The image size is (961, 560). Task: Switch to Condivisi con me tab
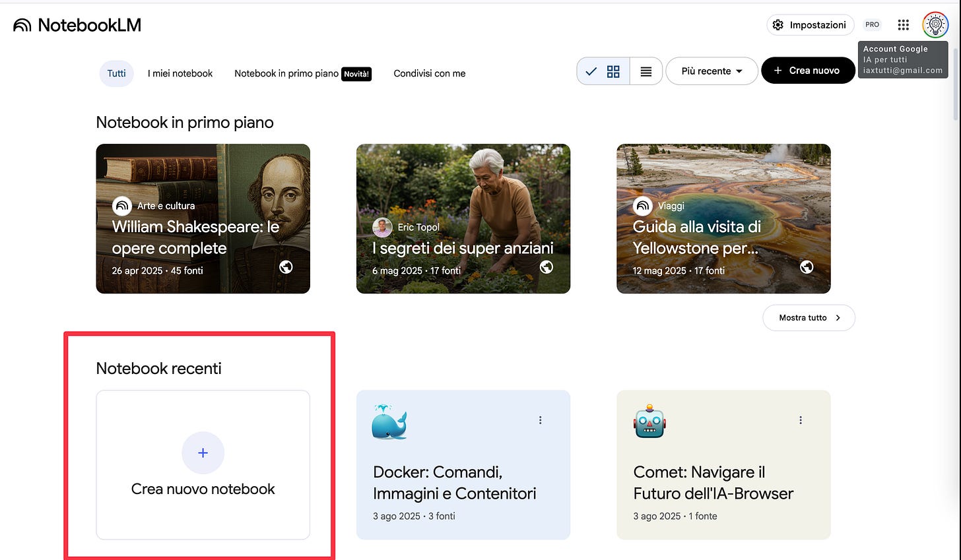click(430, 73)
